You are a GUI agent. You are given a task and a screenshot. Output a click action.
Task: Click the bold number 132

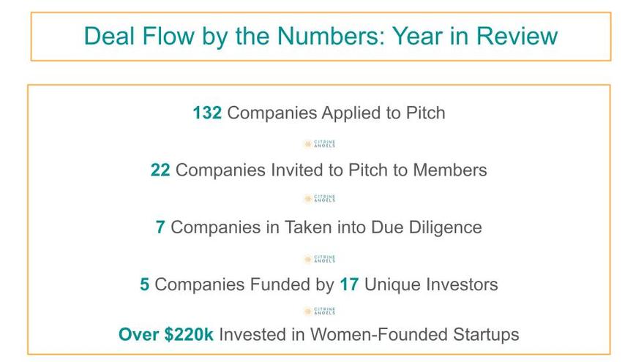click(207, 113)
